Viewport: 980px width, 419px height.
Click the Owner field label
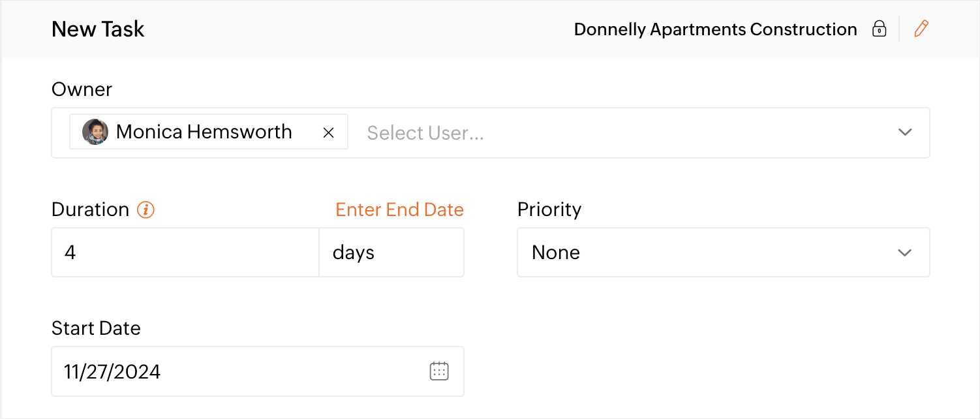82,89
